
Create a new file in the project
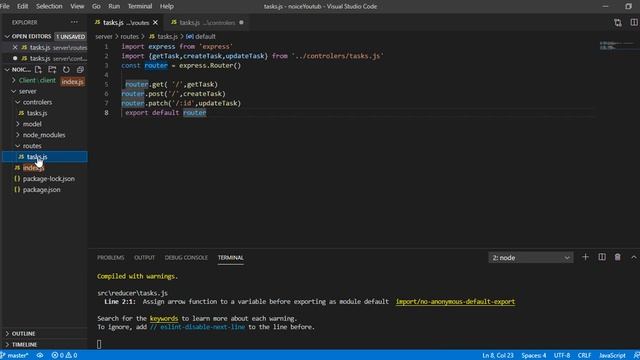coord(38,69)
